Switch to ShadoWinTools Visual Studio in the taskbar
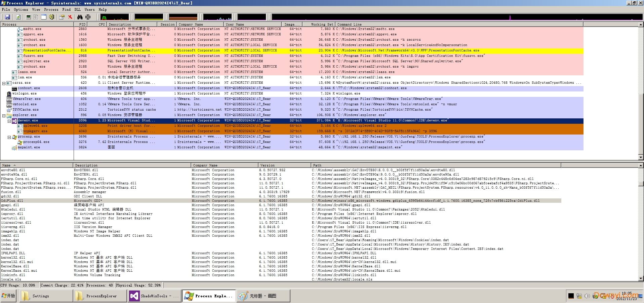Screen dimensions: 644x303 pyautogui.click(x=154, y=296)
